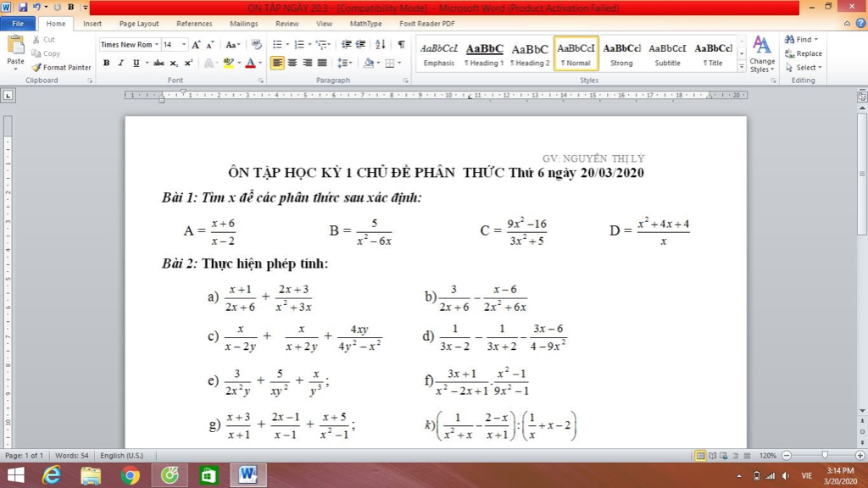868x488 pixels.
Task: Apply the Title style
Action: pos(713,54)
